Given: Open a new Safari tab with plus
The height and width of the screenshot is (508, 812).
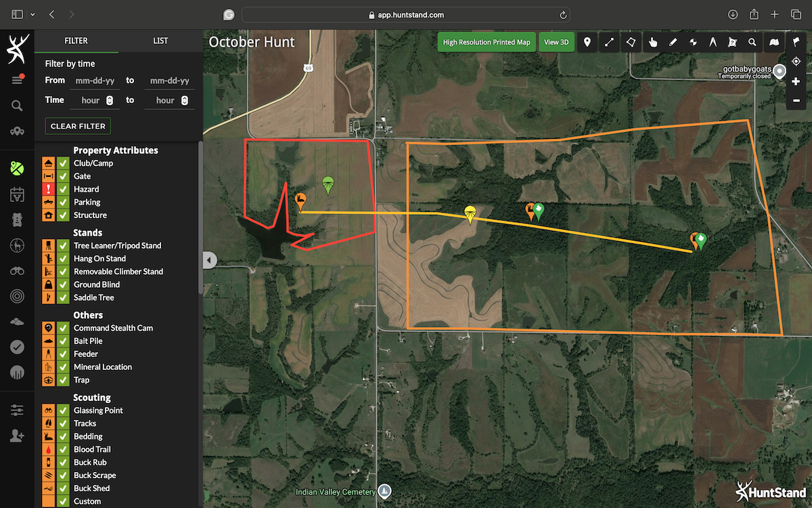Looking at the screenshot, I should click(775, 14).
